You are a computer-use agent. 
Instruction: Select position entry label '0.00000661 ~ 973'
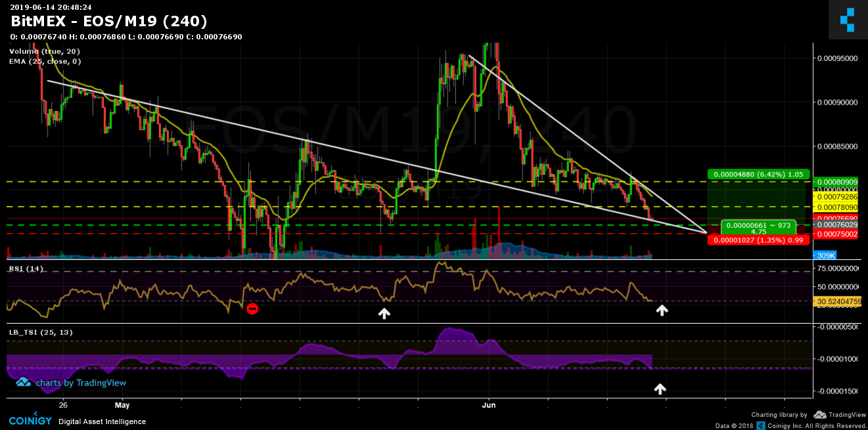tap(758, 228)
